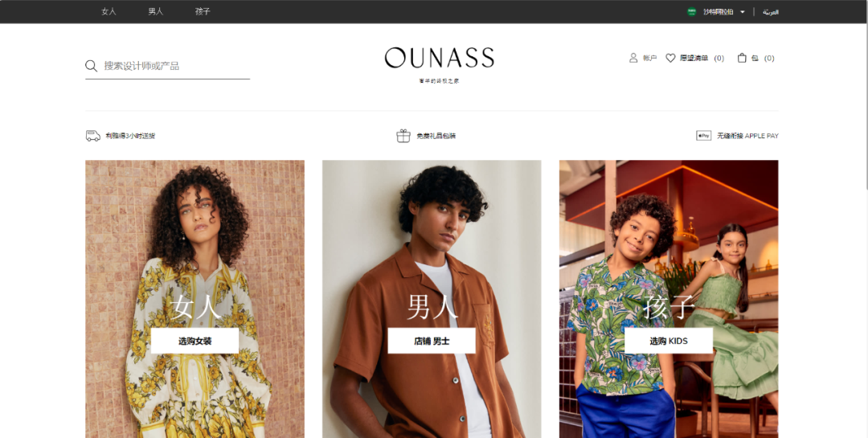The image size is (868, 438).
Task: Select 男人 in the top navigation
Action: [x=156, y=11]
